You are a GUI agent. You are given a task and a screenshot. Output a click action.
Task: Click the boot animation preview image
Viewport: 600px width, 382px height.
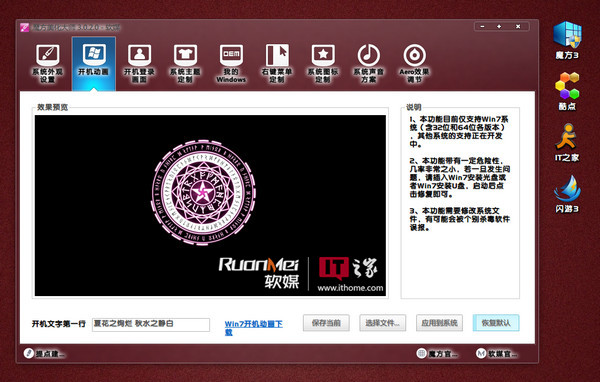coord(210,206)
